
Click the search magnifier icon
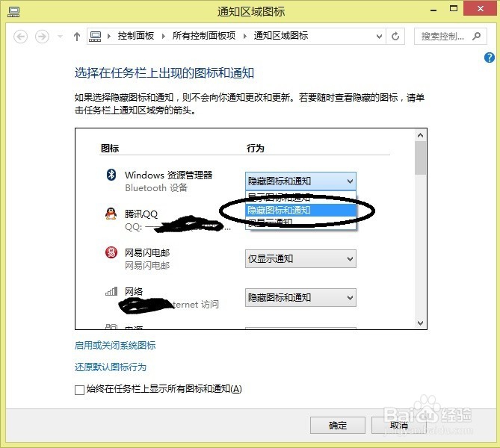(476, 36)
